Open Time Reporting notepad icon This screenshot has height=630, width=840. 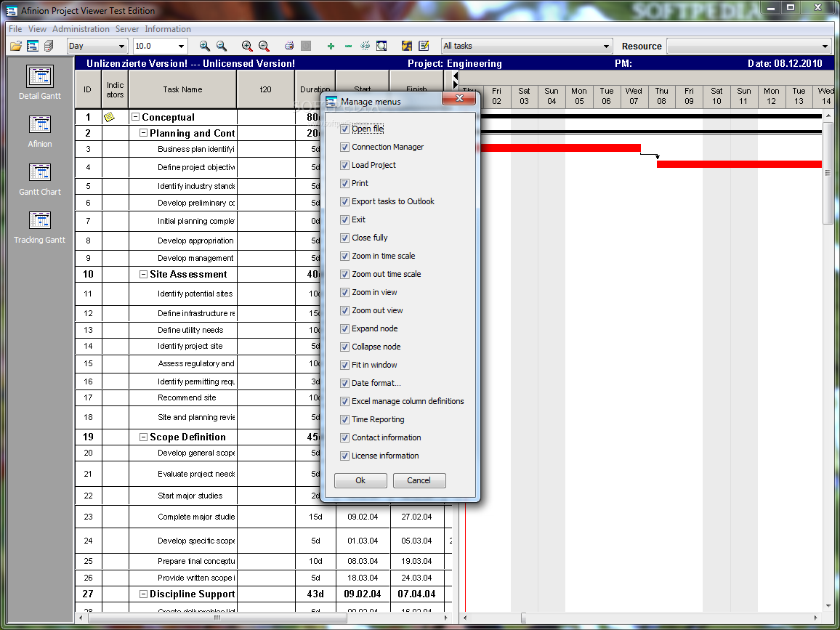[x=424, y=46]
